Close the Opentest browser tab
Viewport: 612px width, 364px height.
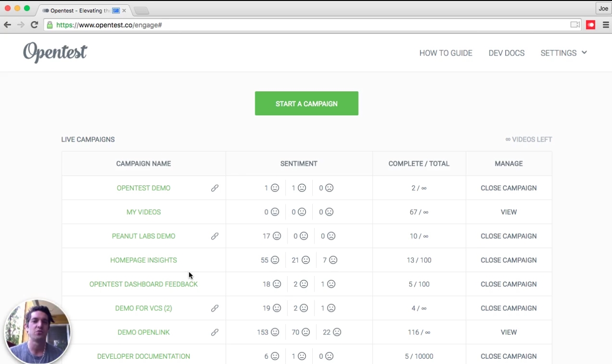point(124,11)
